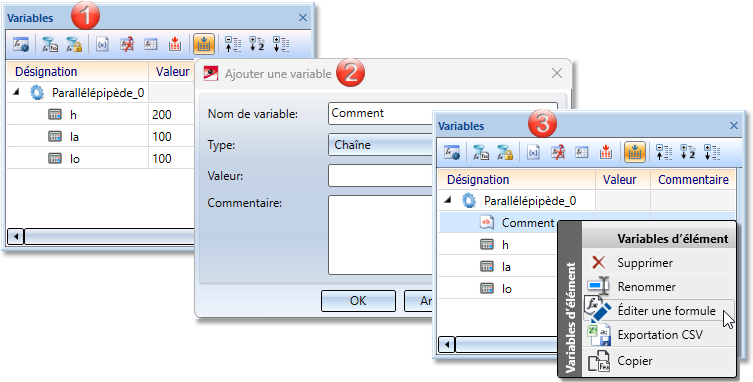This screenshot has width=753, height=382.
Task: Choose Renommer in the context menu
Action: point(659,286)
